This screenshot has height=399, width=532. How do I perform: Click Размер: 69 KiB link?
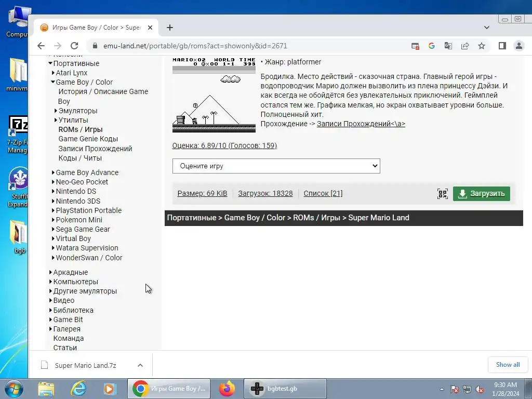202,193
